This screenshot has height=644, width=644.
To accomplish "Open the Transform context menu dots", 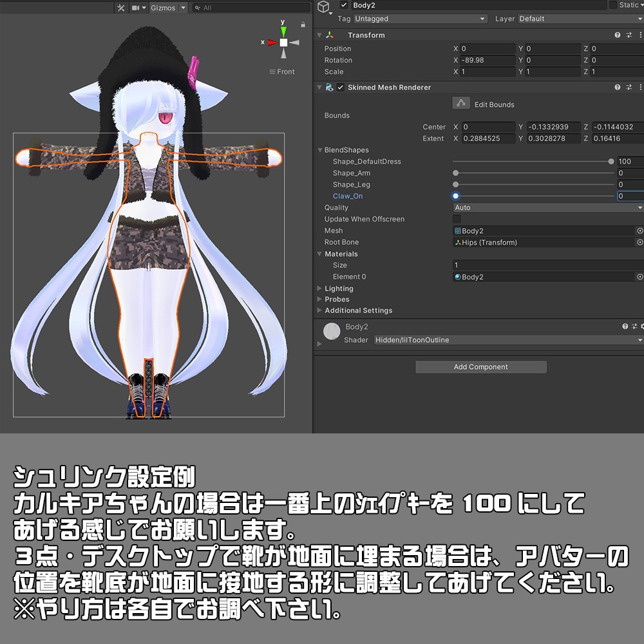I will click(640, 35).
